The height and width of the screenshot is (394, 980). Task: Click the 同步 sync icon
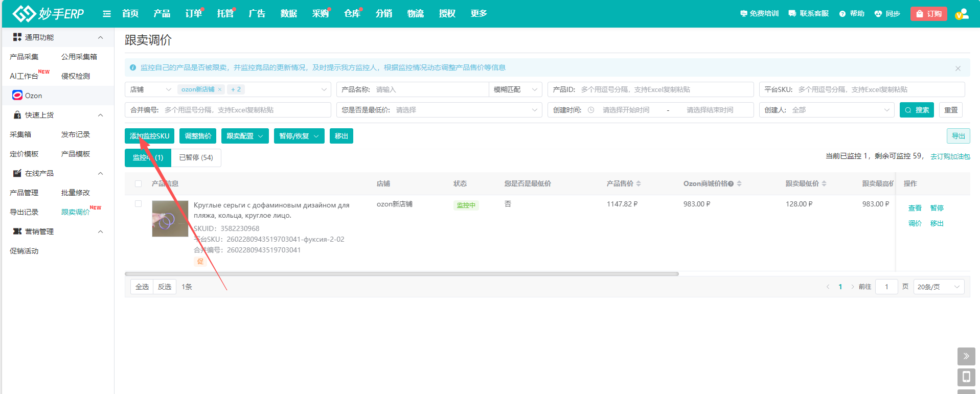(x=878, y=14)
